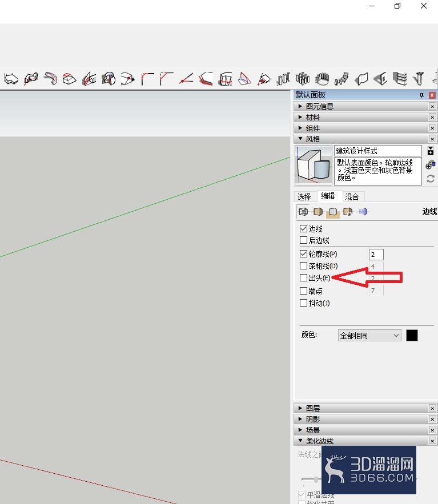
Task: Open the 全部相同 color dropdown
Action: click(369, 336)
